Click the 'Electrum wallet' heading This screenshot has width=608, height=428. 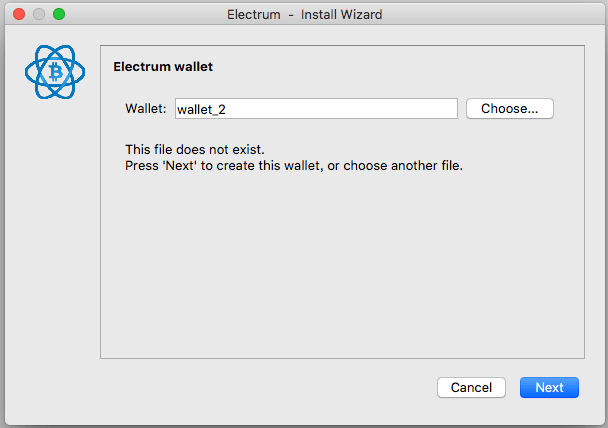(x=163, y=67)
